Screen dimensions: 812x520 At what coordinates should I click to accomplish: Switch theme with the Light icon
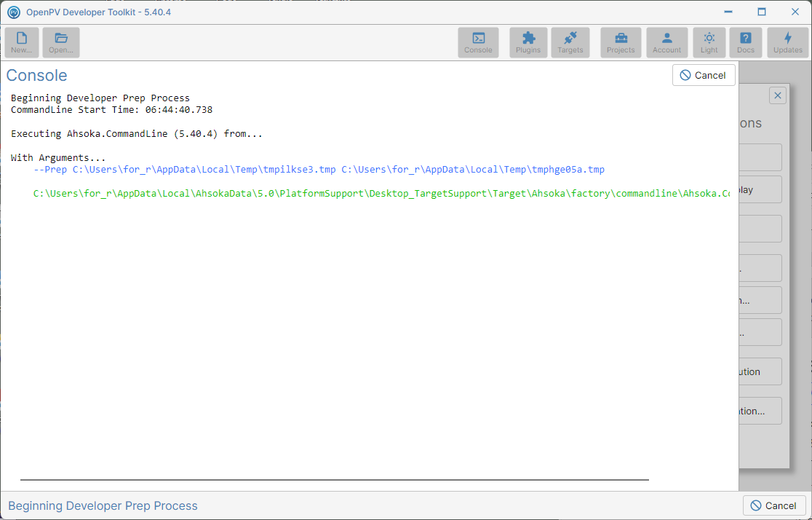(x=709, y=42)
